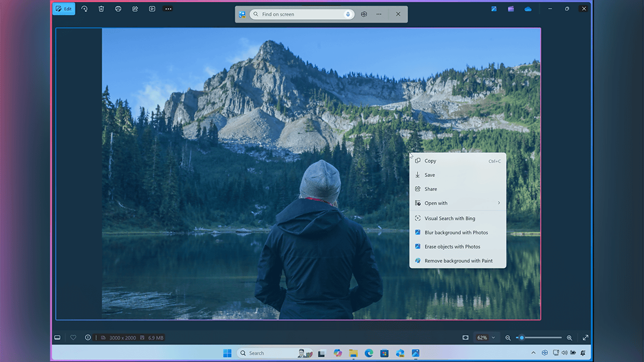The image size is (644, 362).
Task: Open Microsoft Store from the taskbar
Action: tap(384, 353)
